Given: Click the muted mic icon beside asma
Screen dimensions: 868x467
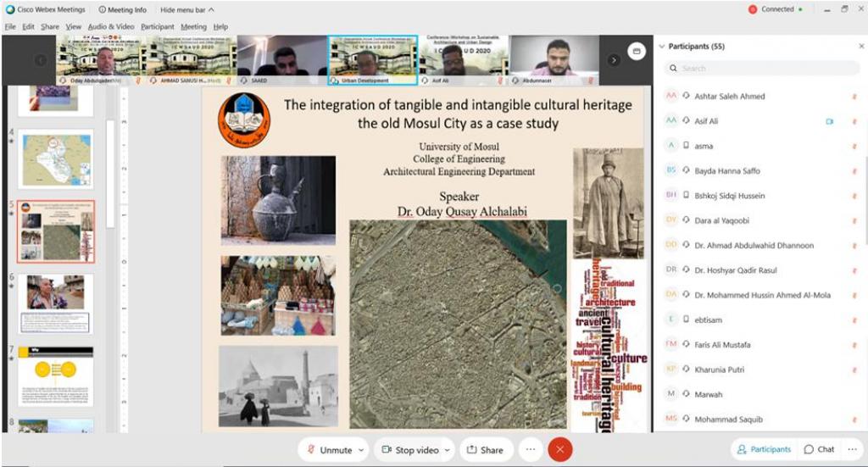Looking at the screenshot, I should 854,146.
